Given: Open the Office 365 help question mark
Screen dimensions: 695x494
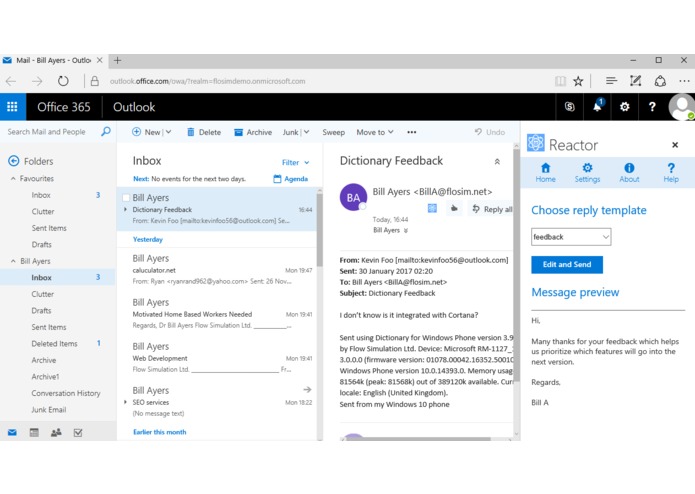Looking at the screenshot, I should pyautogui.click(x=652, y=107).
